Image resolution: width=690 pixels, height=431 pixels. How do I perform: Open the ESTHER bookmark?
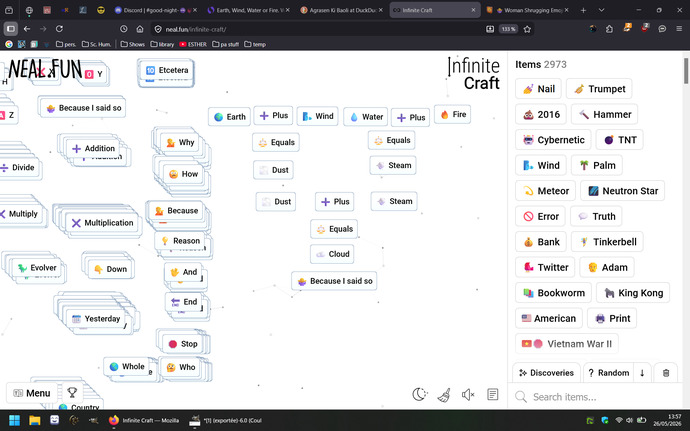pyautogui.click(x=193, y=44)
